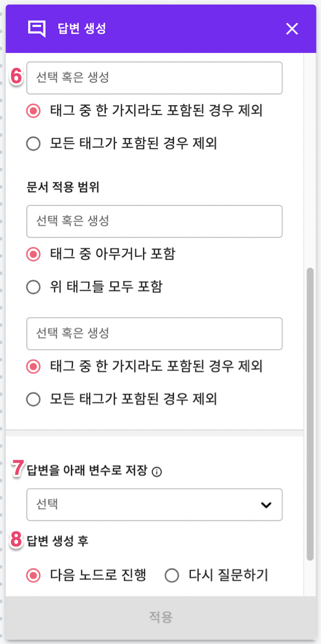Screen dimensions: 321x644
Task: Click the first 선택 혹은 생성 tag input
Action: pyautogui.click(x=154, y=77)
